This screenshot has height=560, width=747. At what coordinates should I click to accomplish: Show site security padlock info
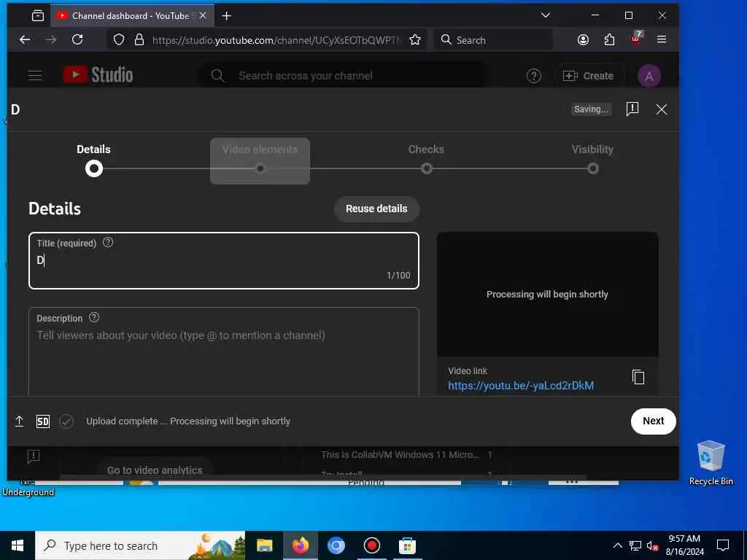tap(139, 39)
